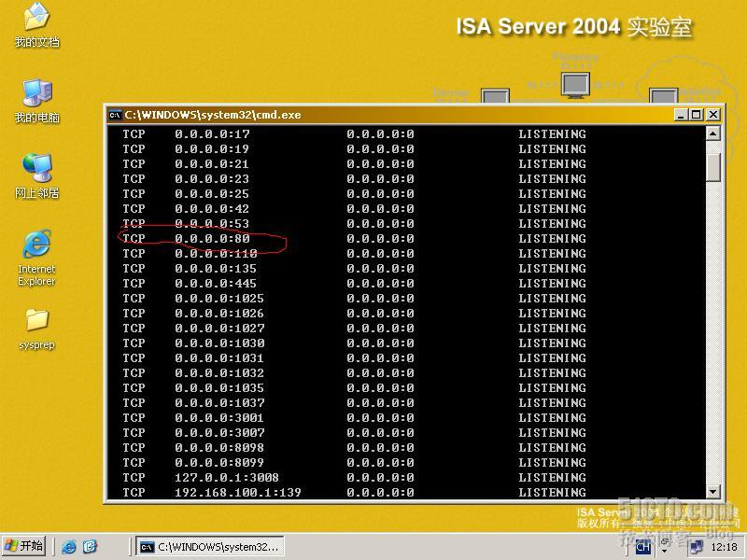Viewport: 747px width, 560px height.
Task: Maximize the cmd.exe window
Action: pos(697,115)
